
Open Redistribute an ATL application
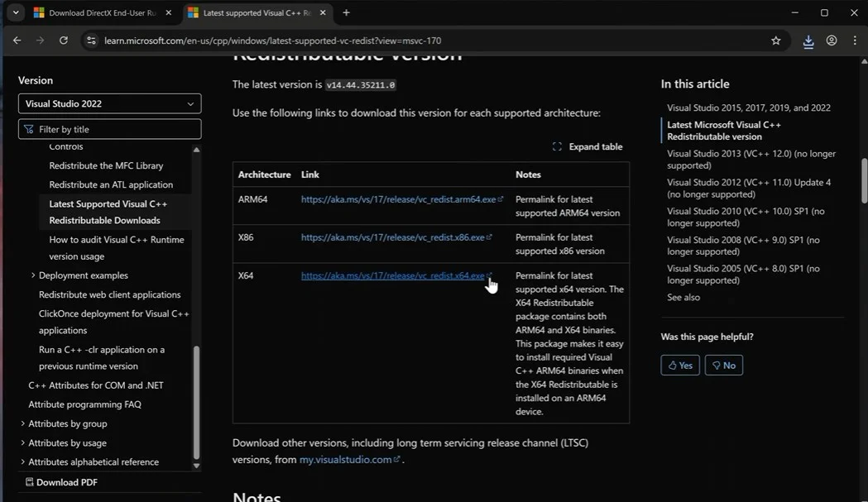coord(111,185)
